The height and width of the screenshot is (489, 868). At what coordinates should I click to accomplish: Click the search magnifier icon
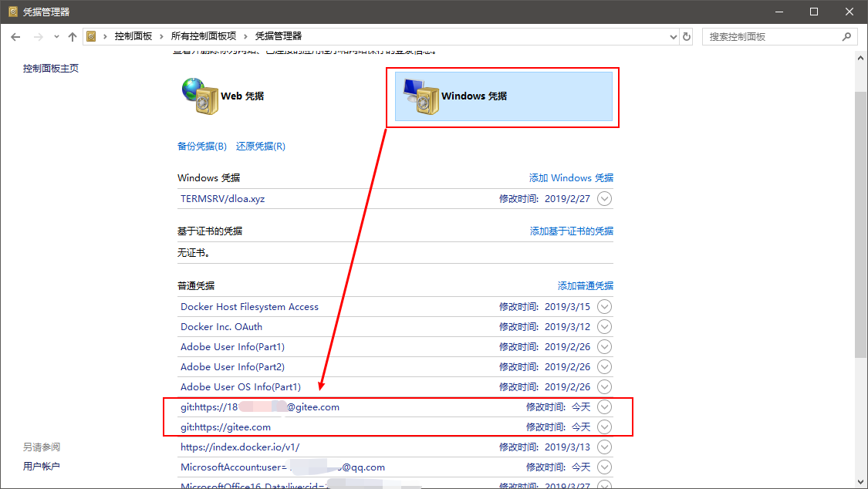coord(846,36)
